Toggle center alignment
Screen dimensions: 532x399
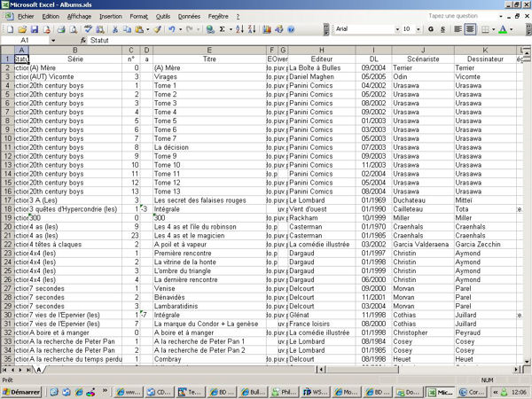(x=470, y=29)
